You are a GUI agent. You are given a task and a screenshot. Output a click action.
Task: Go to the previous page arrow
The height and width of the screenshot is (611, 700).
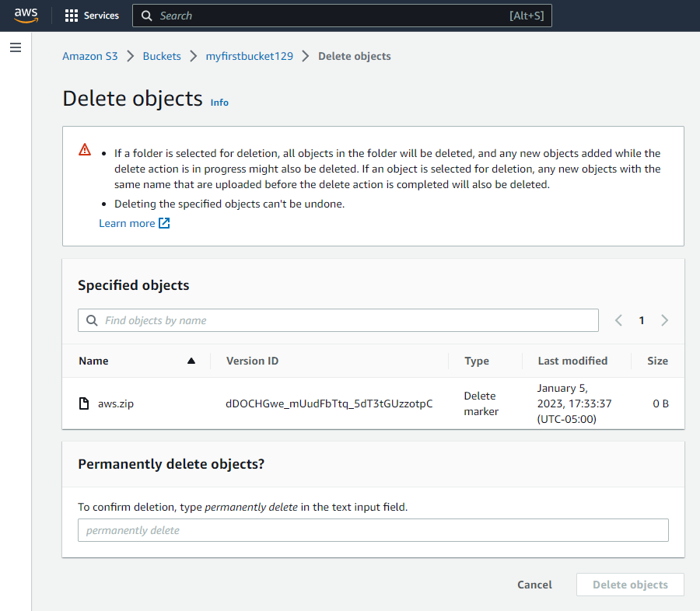pyautogui.click(x=618, y=320)
